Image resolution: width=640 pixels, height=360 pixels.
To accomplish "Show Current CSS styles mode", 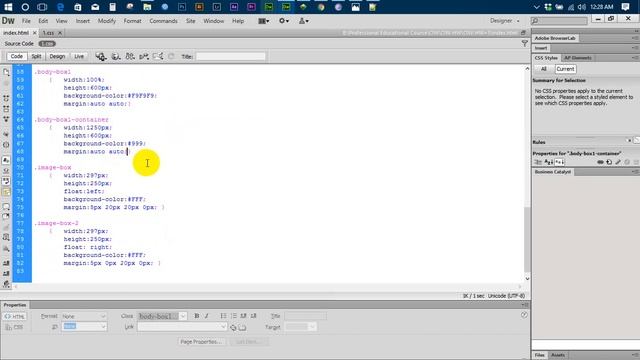I will [565, 69].
